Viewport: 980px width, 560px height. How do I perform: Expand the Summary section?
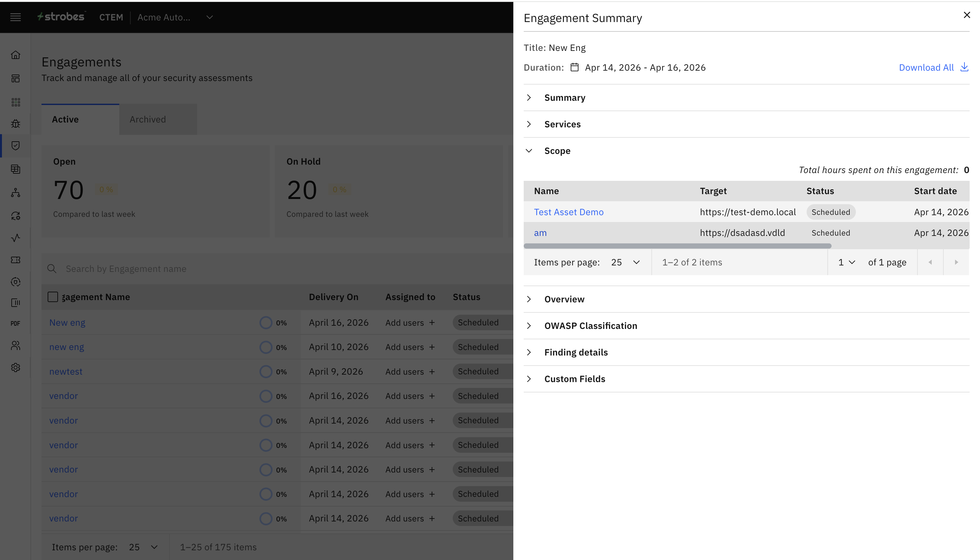pyautogui.click(x=565, y=98)
